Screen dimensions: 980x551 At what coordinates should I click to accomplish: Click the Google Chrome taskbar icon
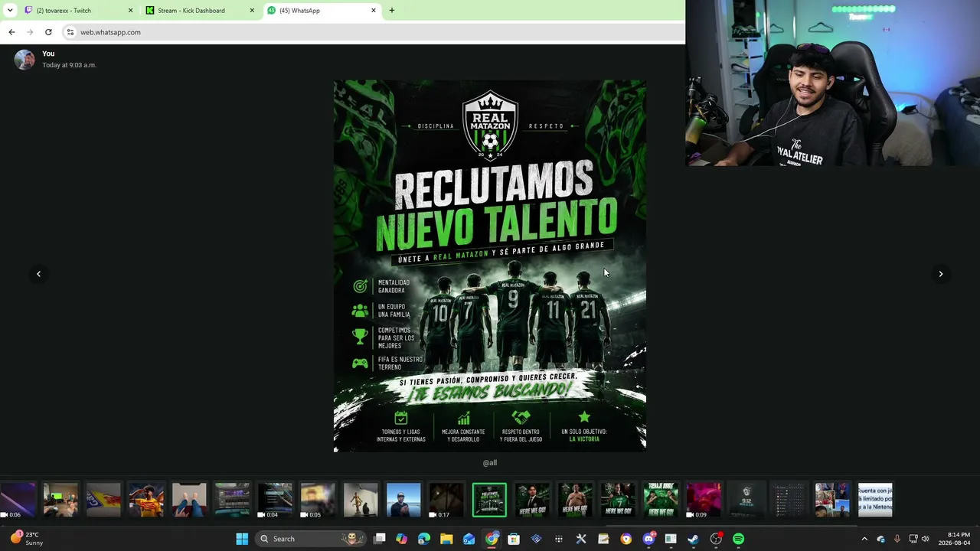(492, 539)
